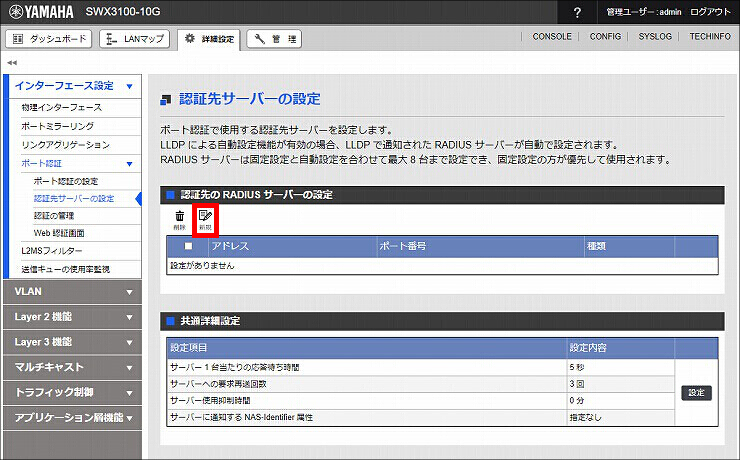Open the SYSLOG link
Viewport: 740px width, 460px height.
pos(655,36)
